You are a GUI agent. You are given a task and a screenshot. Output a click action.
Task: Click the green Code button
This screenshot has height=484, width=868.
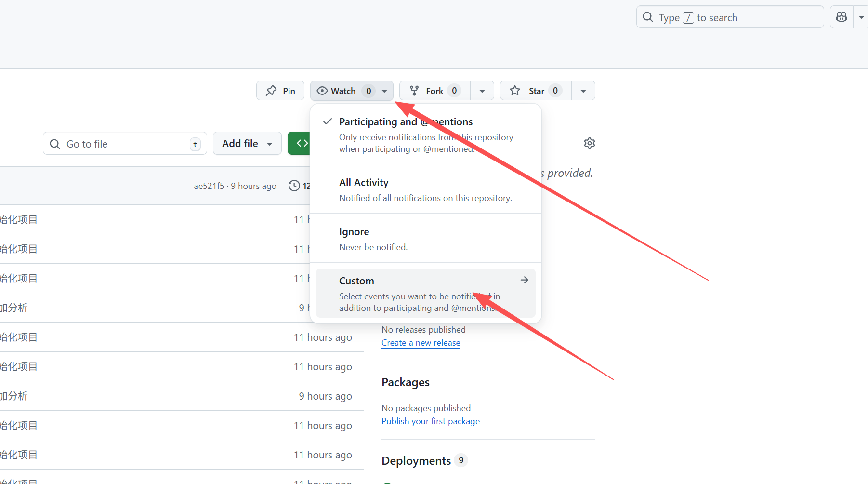pos(300,143)
